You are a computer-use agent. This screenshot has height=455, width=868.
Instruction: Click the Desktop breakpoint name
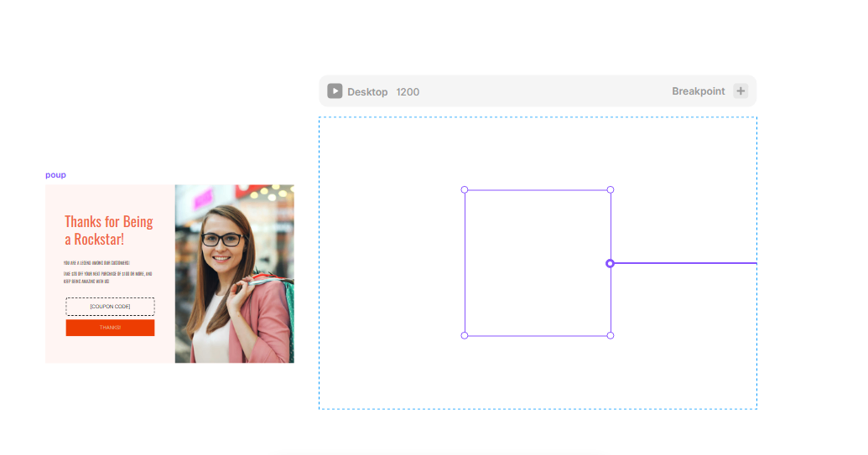(x=367, y=92)
